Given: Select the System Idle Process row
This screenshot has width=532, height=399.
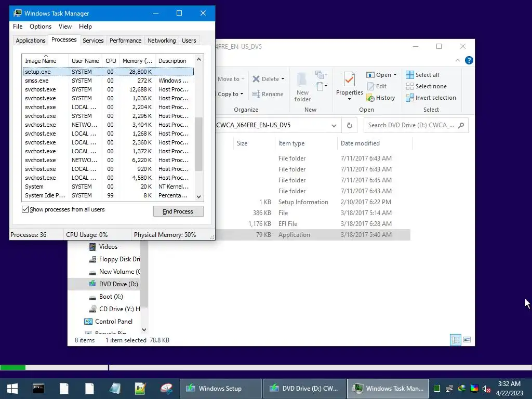Looking at the screenshot, I should pyautogui.click(x=108, y=195).
